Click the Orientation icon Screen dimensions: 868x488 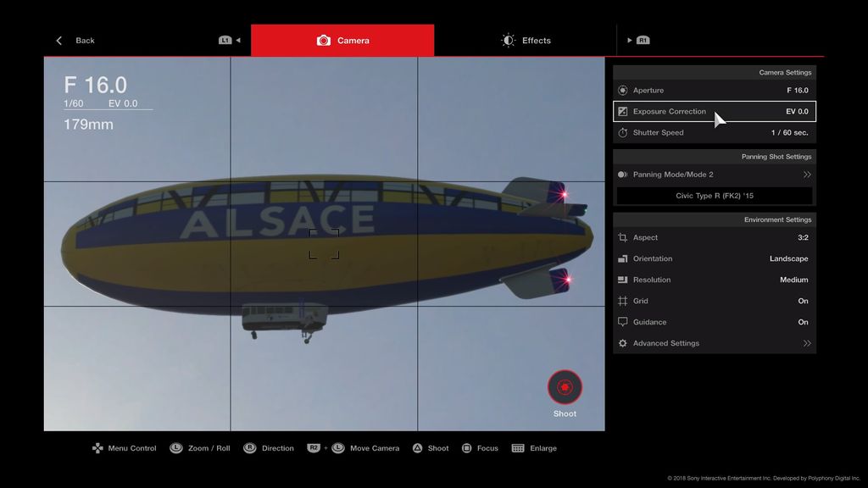click(623, 259)
